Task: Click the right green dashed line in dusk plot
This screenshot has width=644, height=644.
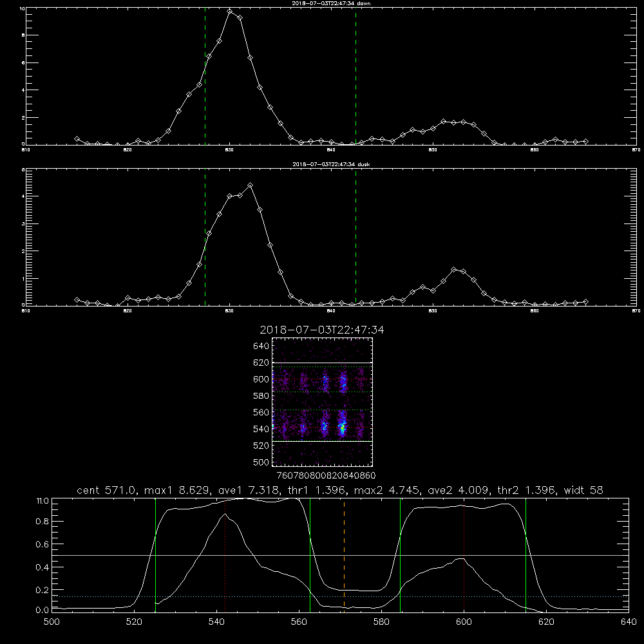Action: pyautogui.click(x=355, y=238)
